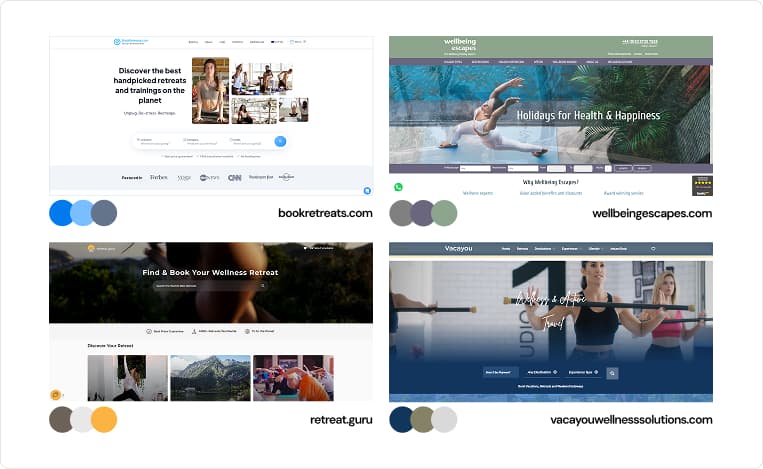Click the Best Price Guarantee checkmark icon
This screenshot has width=763, height=469.
[x=149, y=331]
